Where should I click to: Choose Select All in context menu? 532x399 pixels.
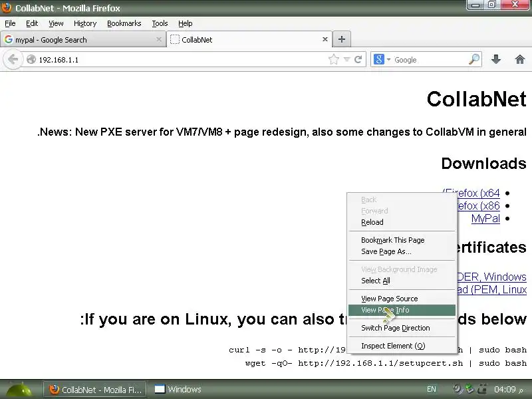pos(402,281)
